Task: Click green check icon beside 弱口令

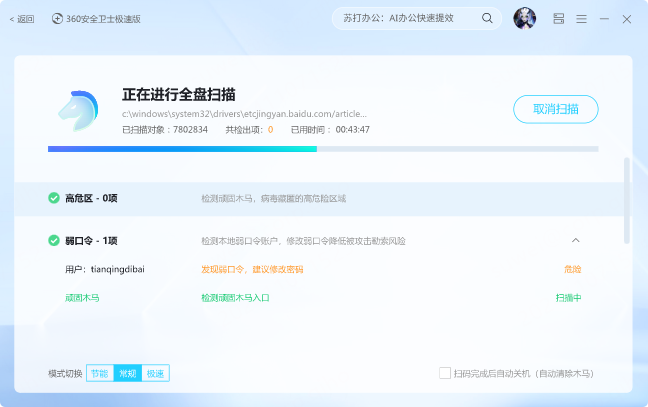Action: coord(54,240)
